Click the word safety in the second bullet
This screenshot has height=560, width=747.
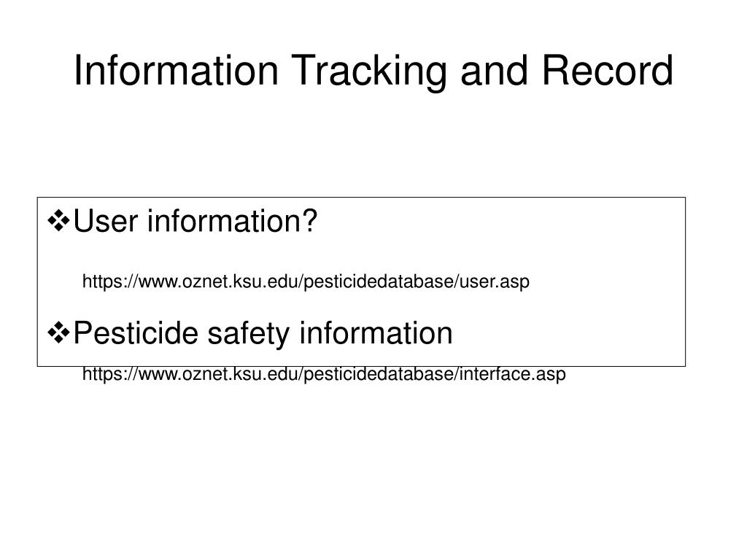pyautogui.click(x=248, y=334)
